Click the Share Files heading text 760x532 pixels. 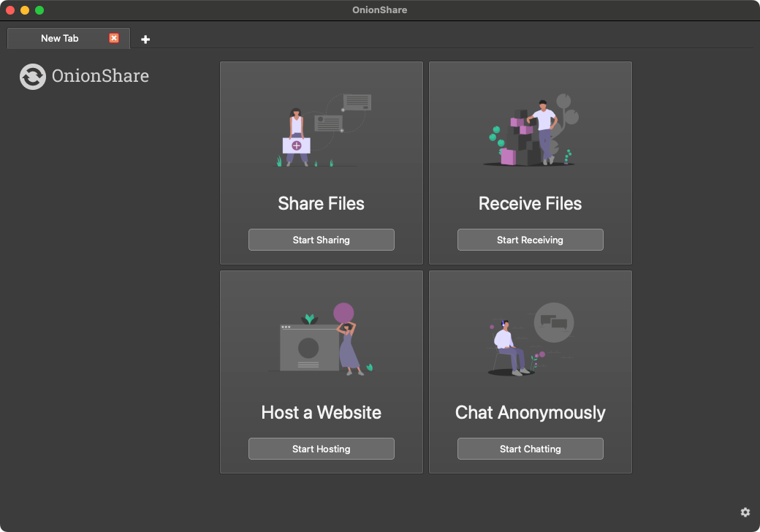pyautogui.click(x=321, y=204)
